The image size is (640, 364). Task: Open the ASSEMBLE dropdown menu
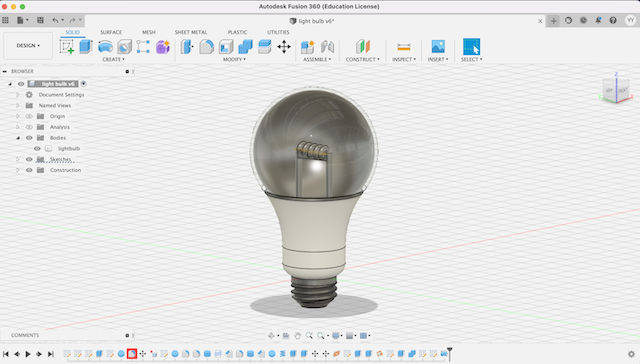click(317, 59)
